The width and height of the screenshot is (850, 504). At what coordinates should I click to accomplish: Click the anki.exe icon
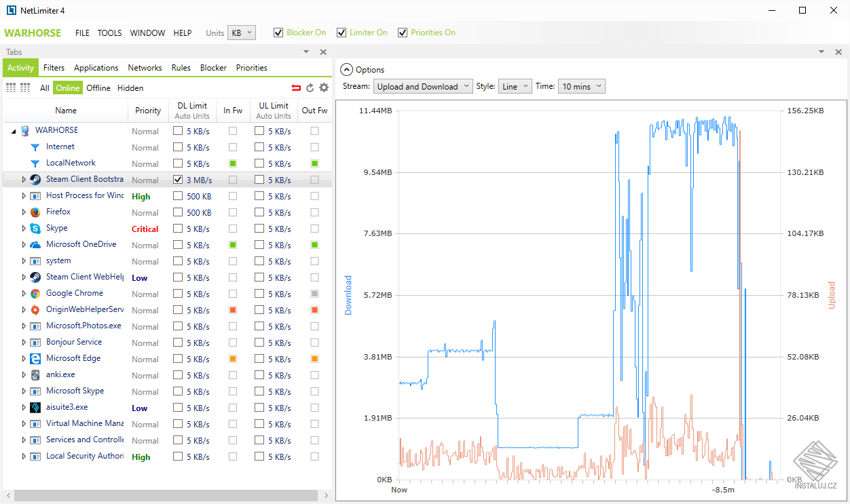(35, 375)
